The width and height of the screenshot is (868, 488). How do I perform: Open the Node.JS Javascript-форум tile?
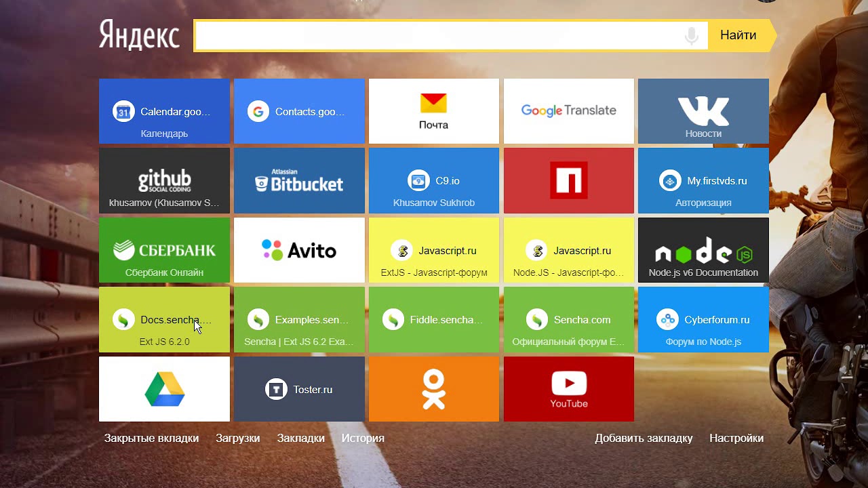click(x=569, y=250)
